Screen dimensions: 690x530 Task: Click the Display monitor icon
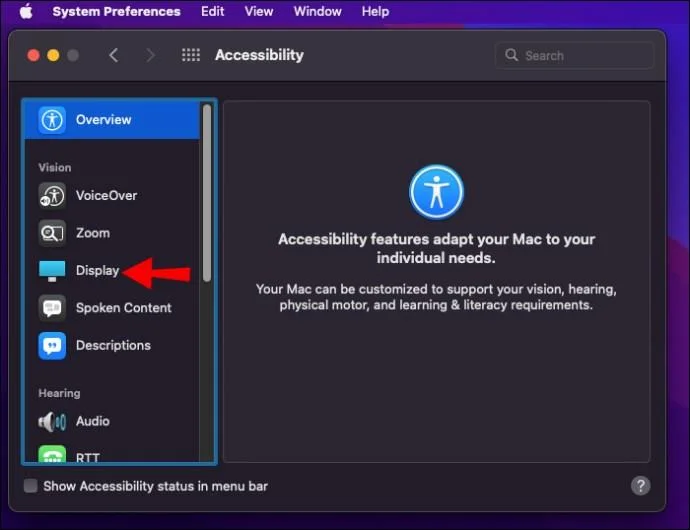(x=52, y=271)
